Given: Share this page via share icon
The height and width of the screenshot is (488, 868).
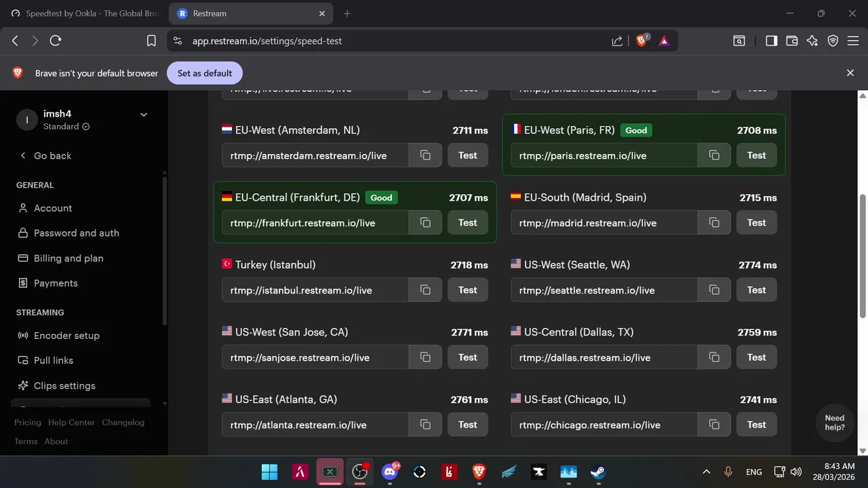Looking at the screenshot, I should [617, 41].
